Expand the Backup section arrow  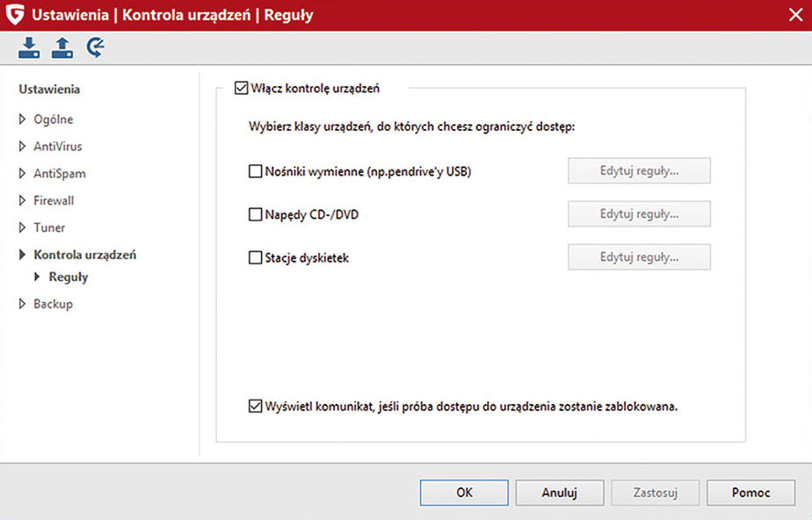coord(23,304)
